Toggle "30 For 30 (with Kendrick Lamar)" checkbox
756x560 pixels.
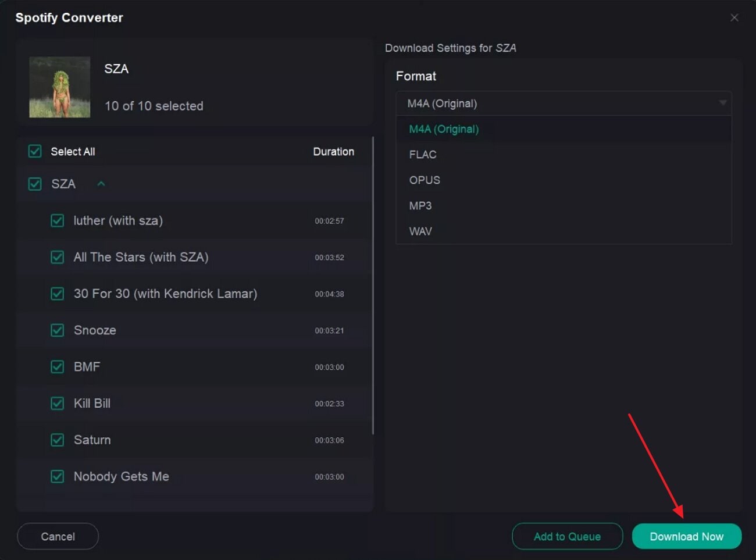point(57,294)
